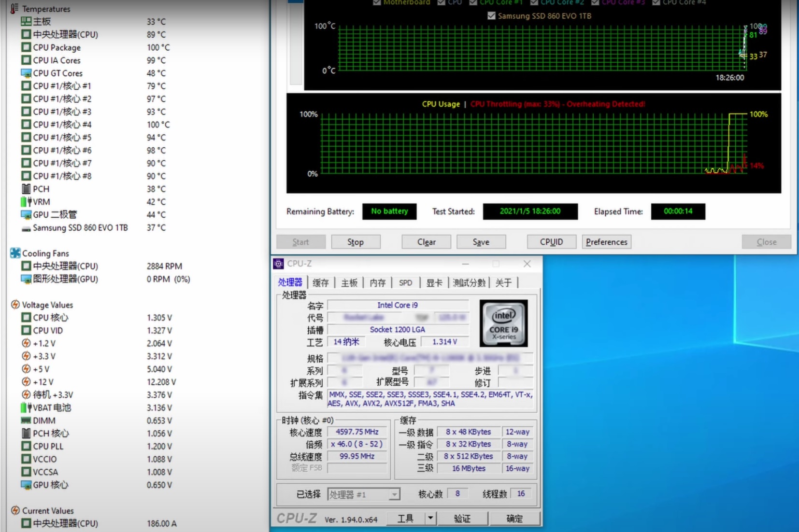The height and width of the screenshot is (532, 799).
Task: Switch to the SPD tab in CPU-Z
Action: tap(406, 283)
